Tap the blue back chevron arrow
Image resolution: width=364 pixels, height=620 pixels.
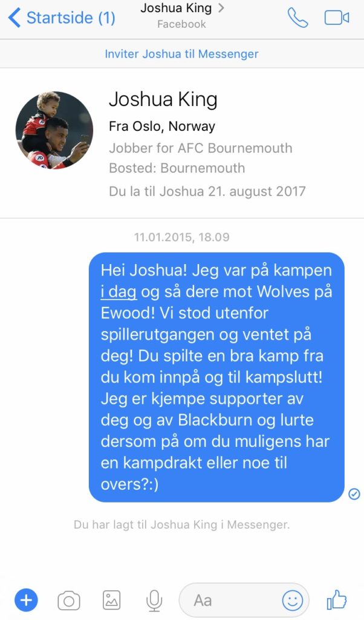point(15,18)
